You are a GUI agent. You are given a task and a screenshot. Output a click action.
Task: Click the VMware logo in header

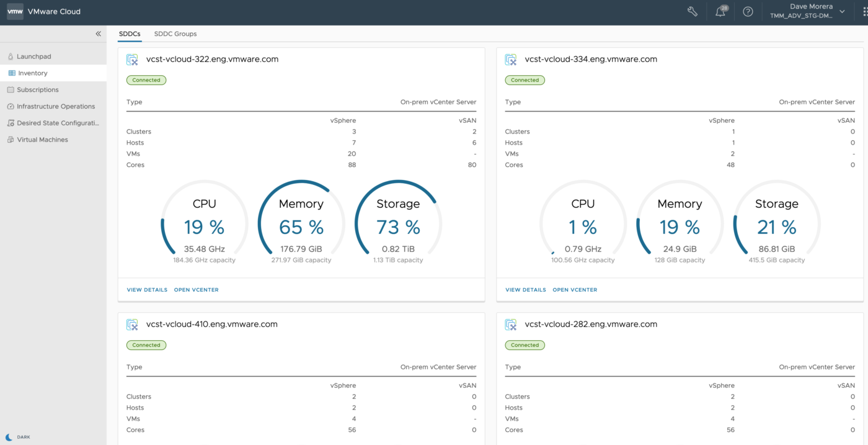15,12
